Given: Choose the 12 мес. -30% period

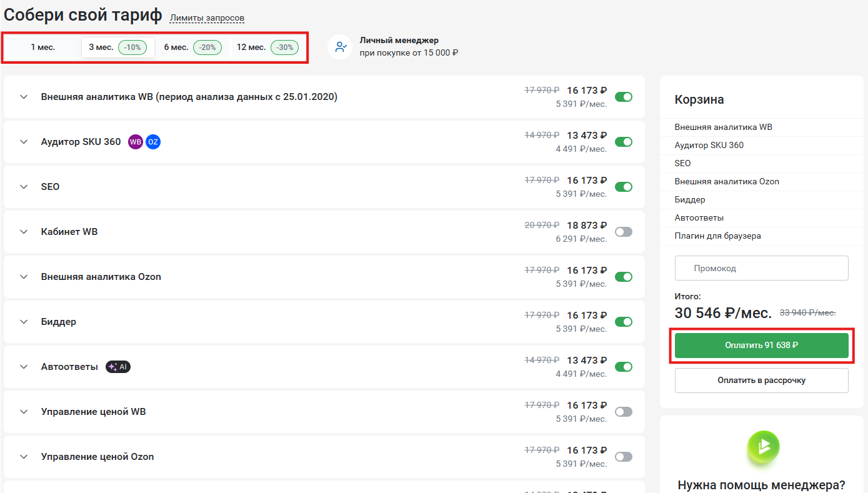Looking at the screenshot, I should point(267,47).
